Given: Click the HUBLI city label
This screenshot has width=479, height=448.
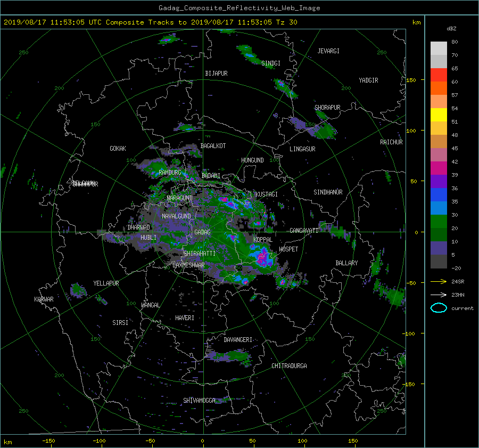Looking at the screenshot, I should pos(148,238).
